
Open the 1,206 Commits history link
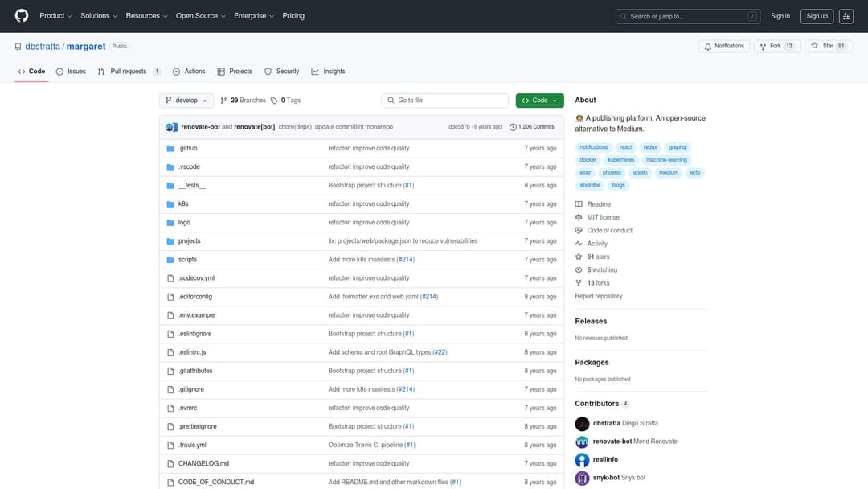click(x=532, y=127)
